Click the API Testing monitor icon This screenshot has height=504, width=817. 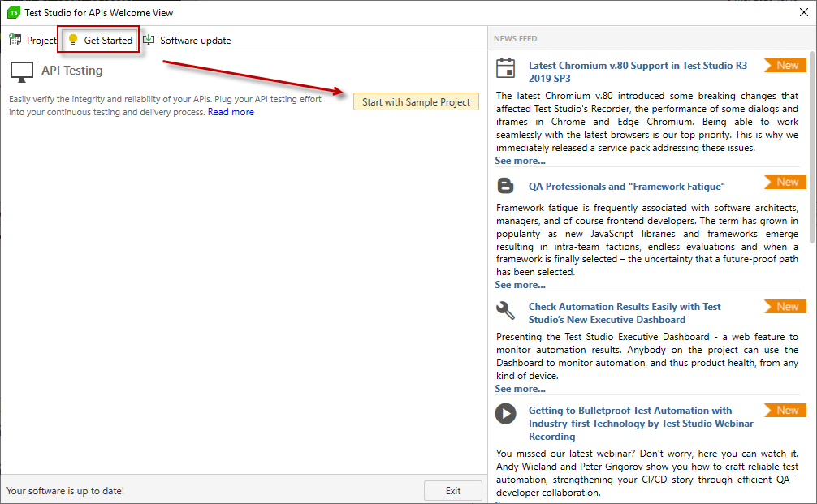21,72
